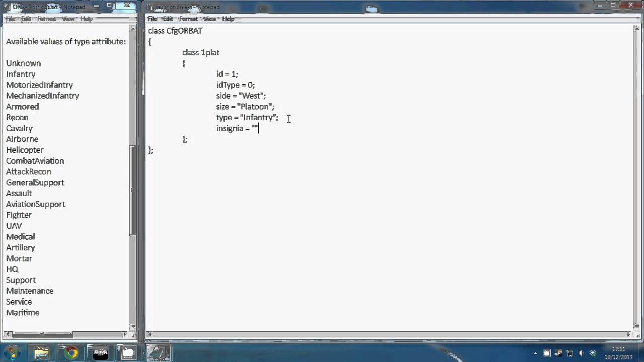Open View menu in ORBAT strings Notepad window
The width and height of the screenshot is (644, 362).
[x=68, y=19]
